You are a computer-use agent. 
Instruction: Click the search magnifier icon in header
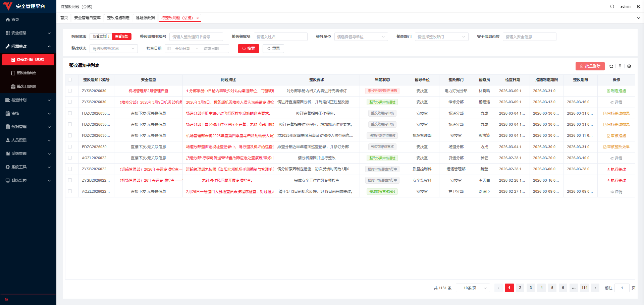[x=612, y=6]
